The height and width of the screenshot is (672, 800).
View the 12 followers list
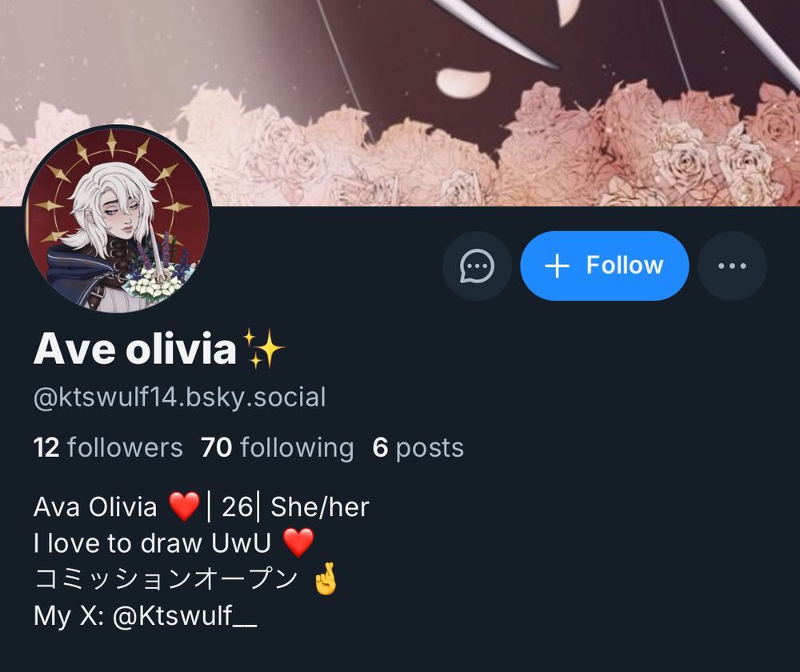coord(108,447)
